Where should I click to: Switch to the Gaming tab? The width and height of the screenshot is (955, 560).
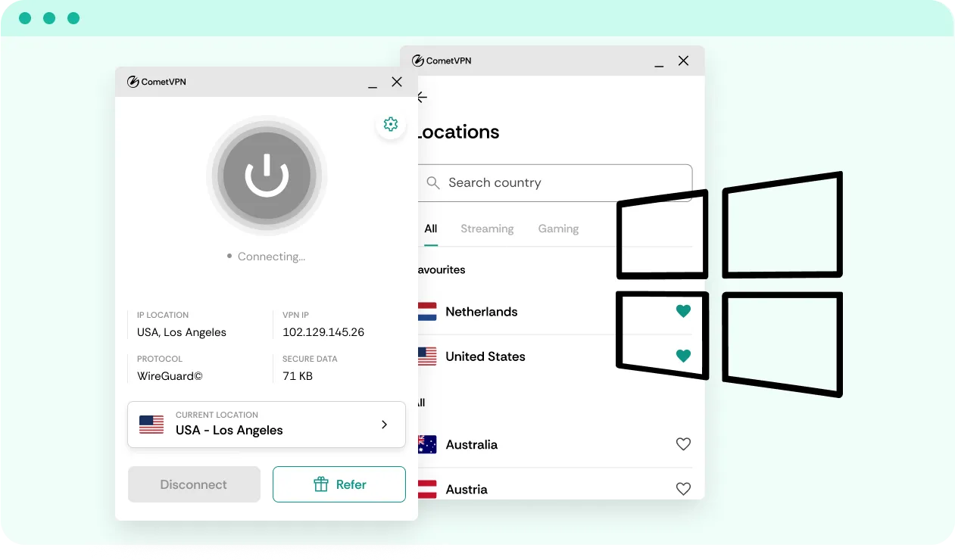tap(558, 229)
